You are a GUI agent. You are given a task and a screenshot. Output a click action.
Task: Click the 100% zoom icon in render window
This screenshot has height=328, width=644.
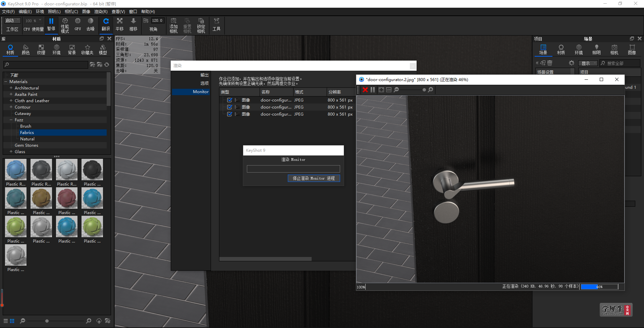tap(389, 90)
